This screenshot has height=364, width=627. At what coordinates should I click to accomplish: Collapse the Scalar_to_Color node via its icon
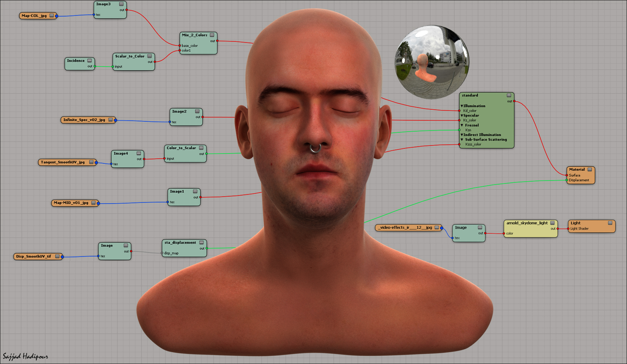(150, 56)
